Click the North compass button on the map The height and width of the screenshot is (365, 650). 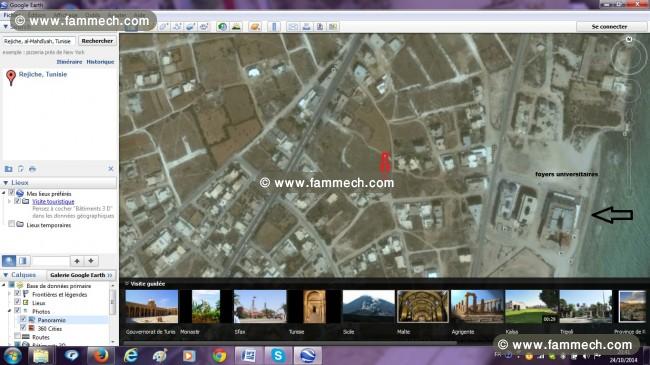629,39
